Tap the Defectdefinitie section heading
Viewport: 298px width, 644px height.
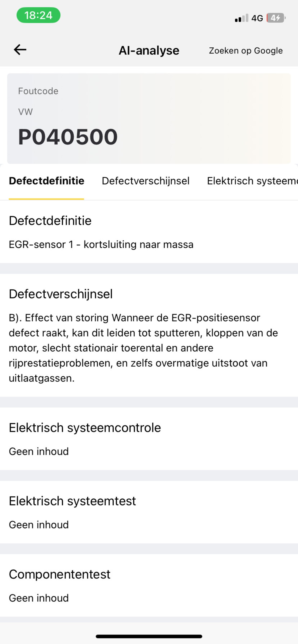pyautogui.click(x=50, y=221)
